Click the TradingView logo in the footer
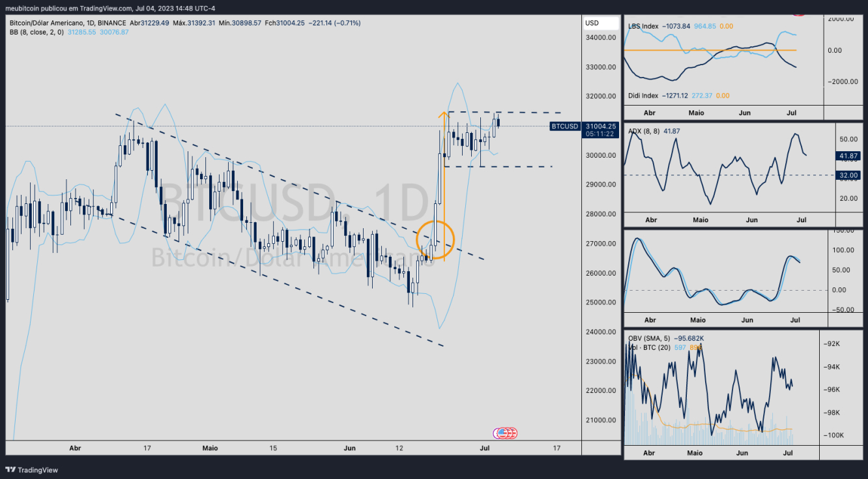This screenshot has height=479, width=868. point(31,470)
